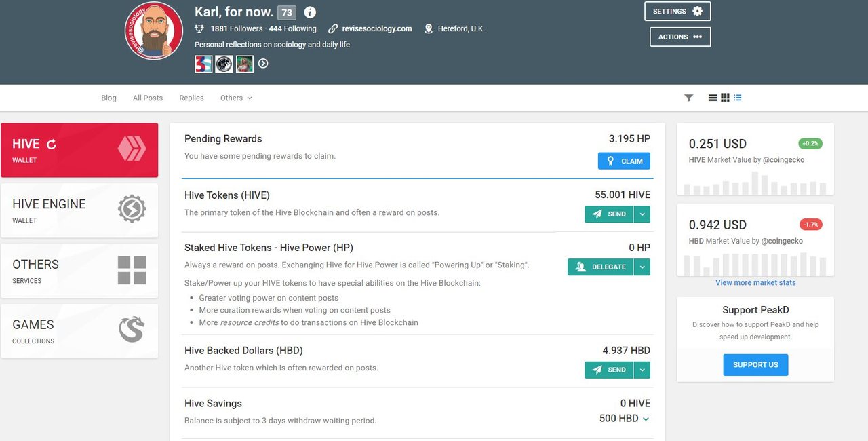Click the reputation badge 73
The width and height of the screenshot is (868, 441).
click(287, 12)
